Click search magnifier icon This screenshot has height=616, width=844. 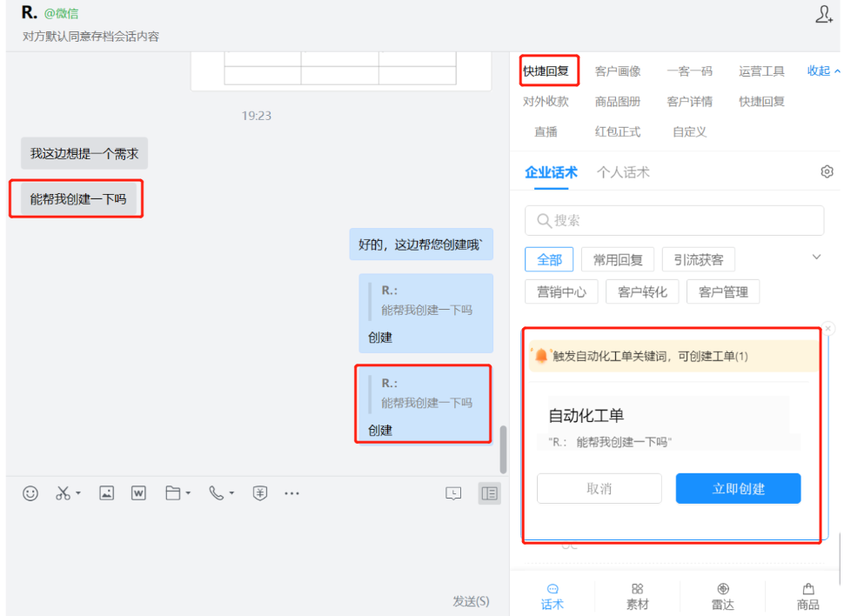pyautogui.click(x=544, y=220)
